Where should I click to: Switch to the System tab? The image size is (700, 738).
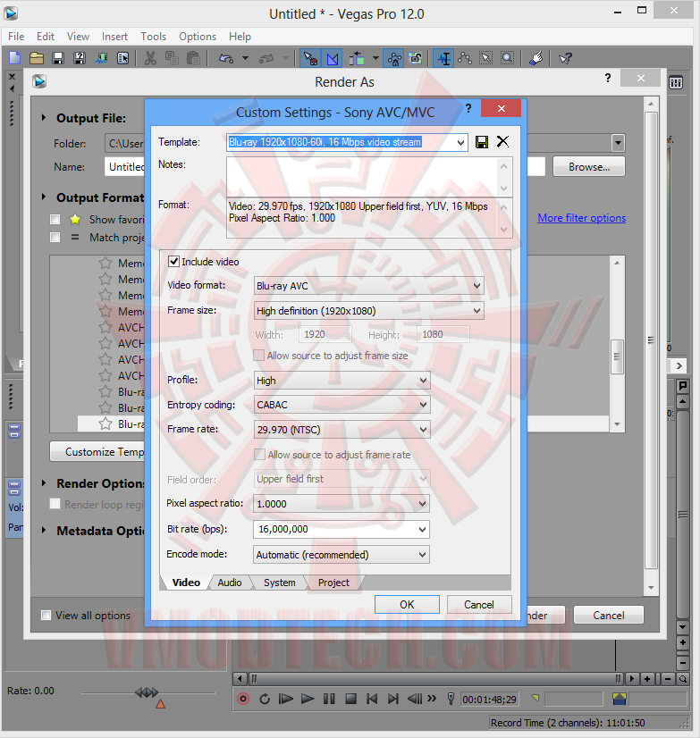[x=279, y=583]
